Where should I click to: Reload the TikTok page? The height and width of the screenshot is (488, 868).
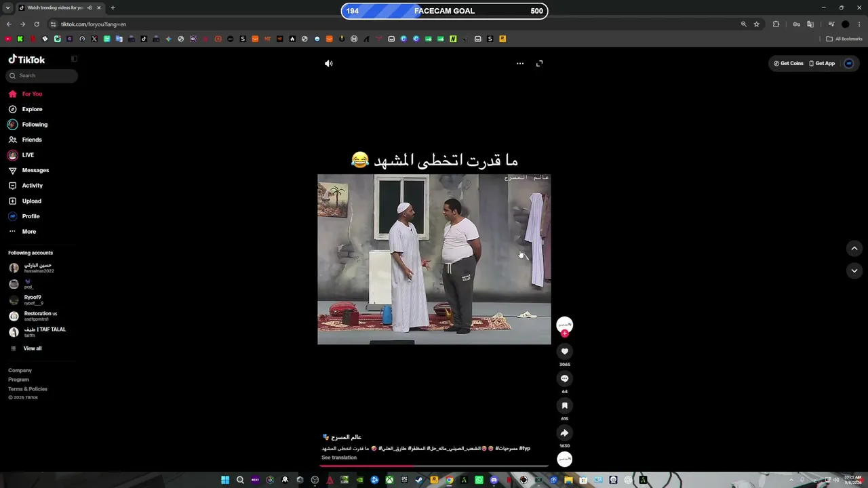tap(37, 24)
